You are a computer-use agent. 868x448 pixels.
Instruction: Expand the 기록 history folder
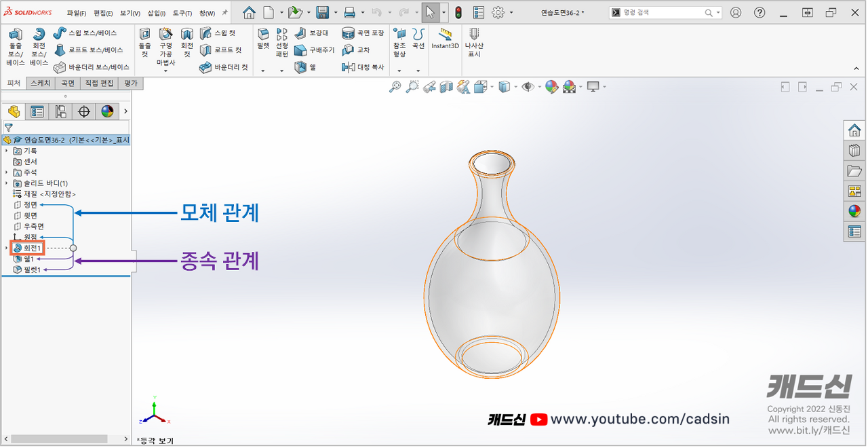pyautogui.click(x=7, y=151)
